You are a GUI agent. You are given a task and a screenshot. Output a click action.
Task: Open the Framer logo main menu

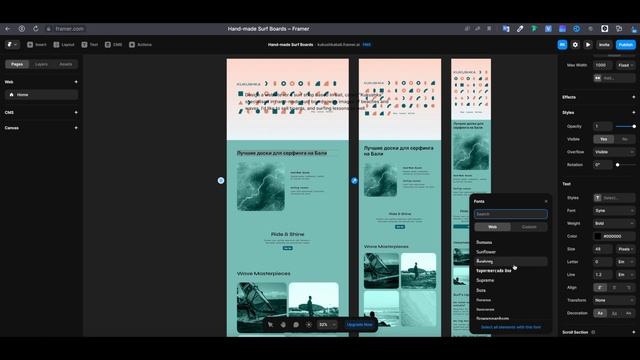(12, 44)
